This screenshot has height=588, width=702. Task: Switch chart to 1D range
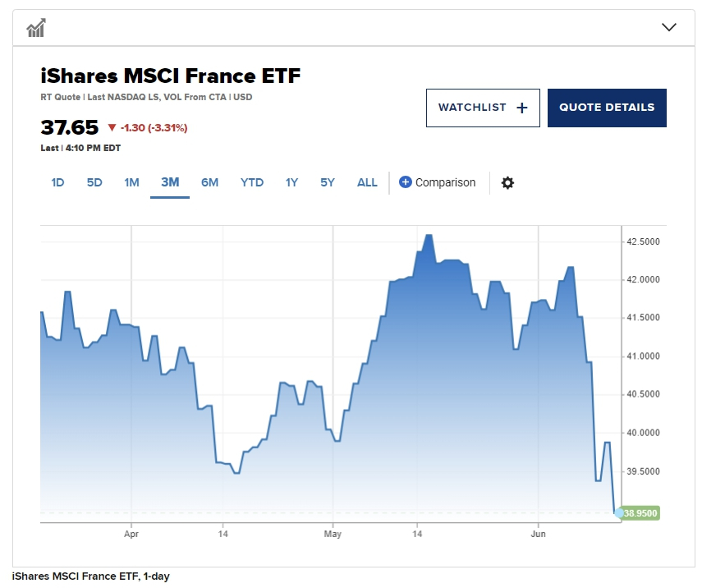click(57, 182)
